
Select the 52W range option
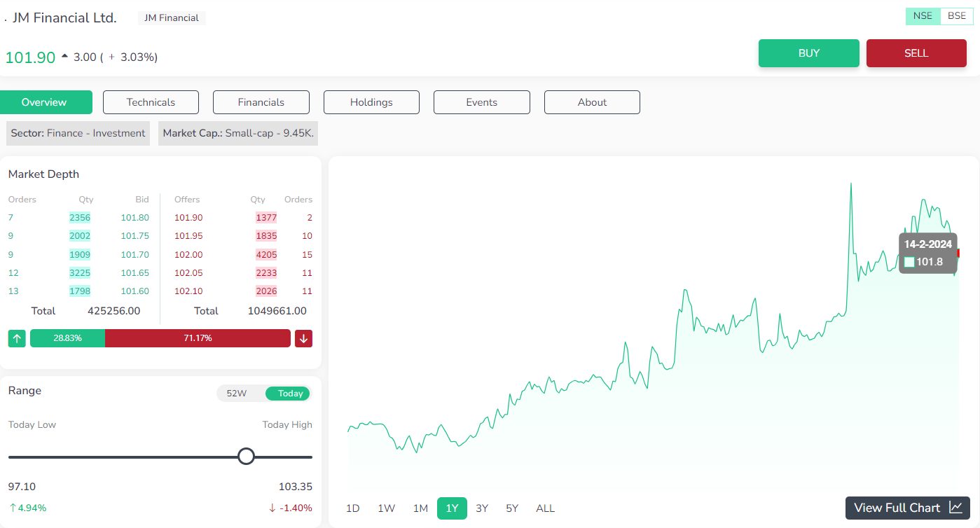237,394
